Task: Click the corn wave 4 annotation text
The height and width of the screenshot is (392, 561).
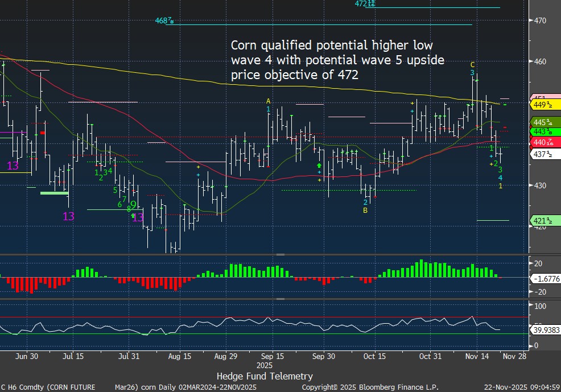Action: point(337,60)
